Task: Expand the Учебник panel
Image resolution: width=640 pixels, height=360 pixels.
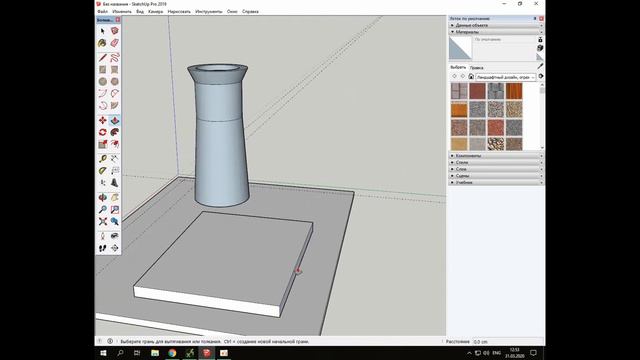Action: 496,182
